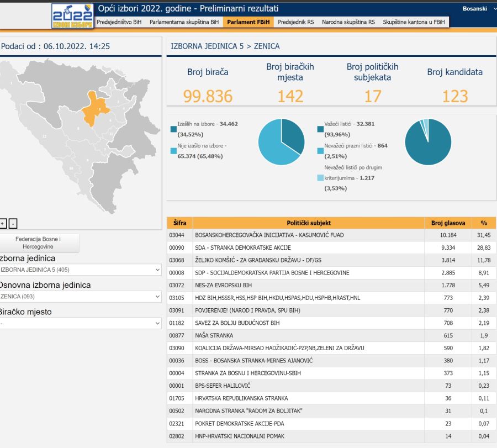
Task: Click the voter turnout pie chart
Action: click(281, 141)
